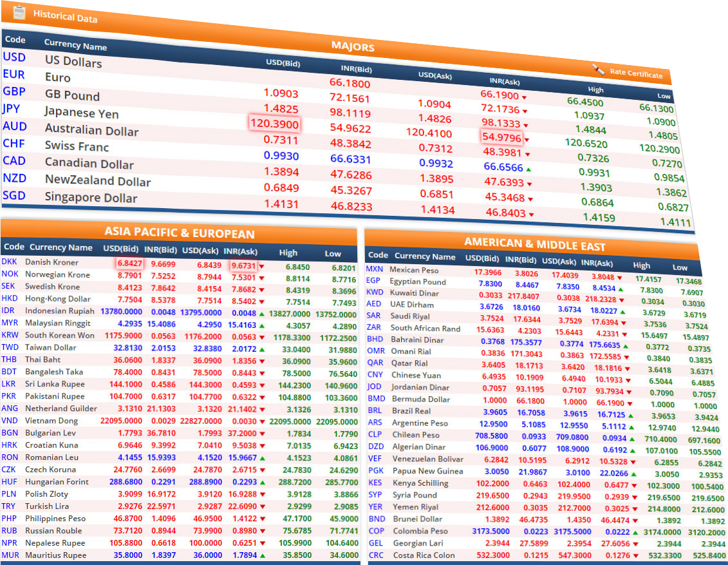Click the up arrow in Romanian Leu row

262,458
